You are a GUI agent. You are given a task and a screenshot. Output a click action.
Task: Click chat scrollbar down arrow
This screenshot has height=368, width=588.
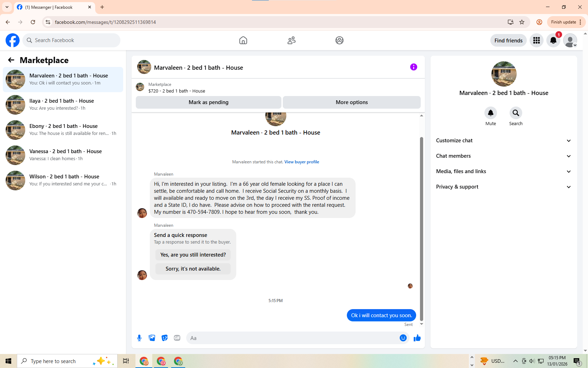[x=421, y=324]
